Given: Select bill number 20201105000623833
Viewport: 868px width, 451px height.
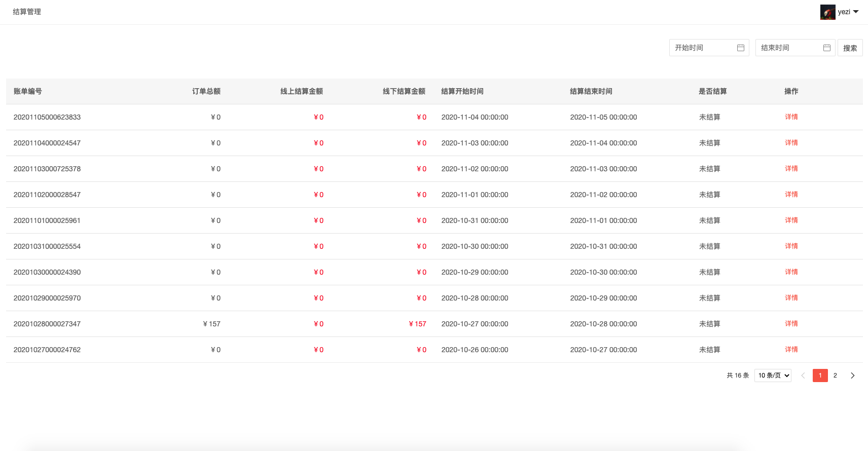Looking at the screenshot, I should (47, 117).
